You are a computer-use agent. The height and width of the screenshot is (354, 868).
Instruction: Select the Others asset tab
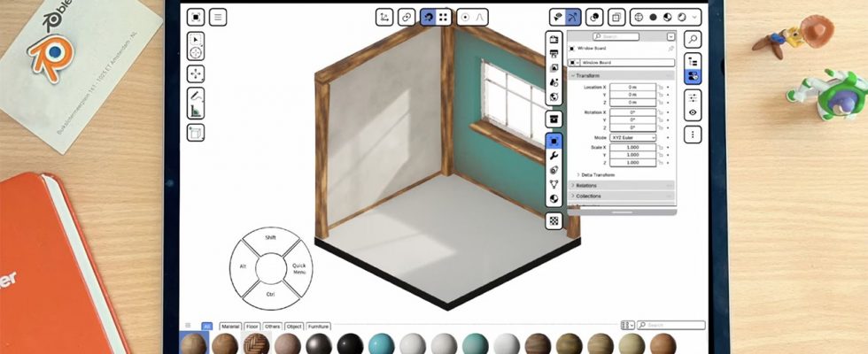pos(272,327)
